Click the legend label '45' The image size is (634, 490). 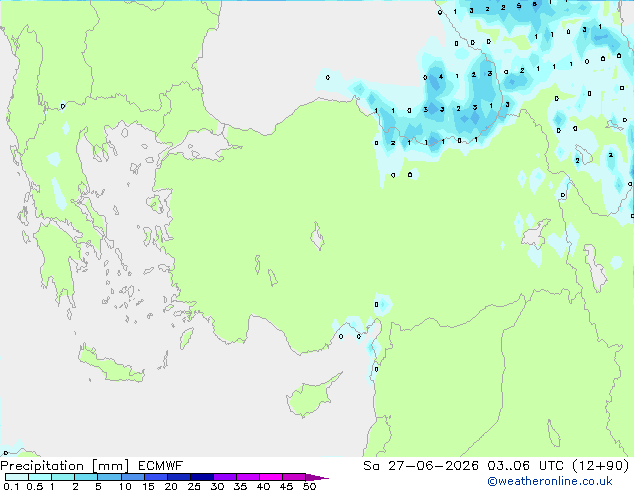286,486
